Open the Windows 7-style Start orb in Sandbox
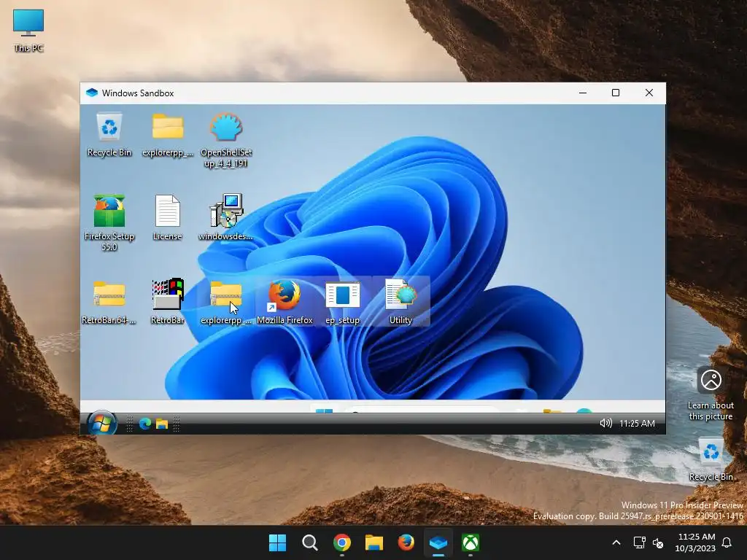The image size is (747, 560). click(101, 423)
